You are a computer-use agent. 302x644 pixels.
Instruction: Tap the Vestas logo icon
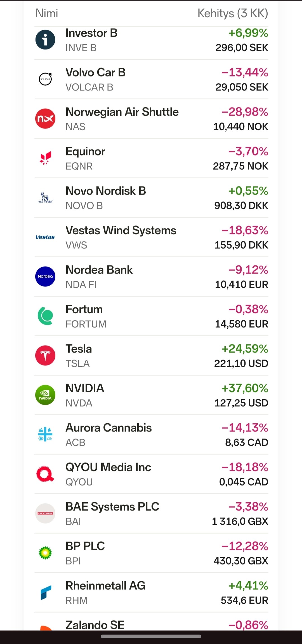[x=45, y=237]
